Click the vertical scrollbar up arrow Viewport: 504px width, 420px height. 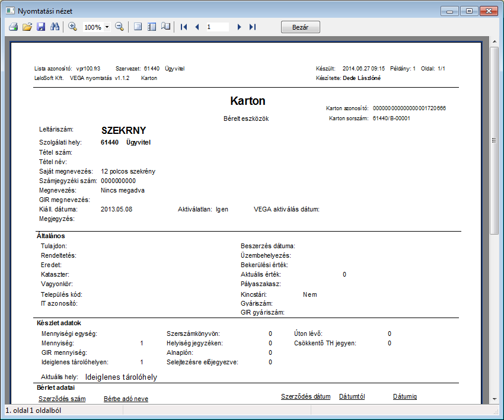pyautogui.click(x=495, y=41)
